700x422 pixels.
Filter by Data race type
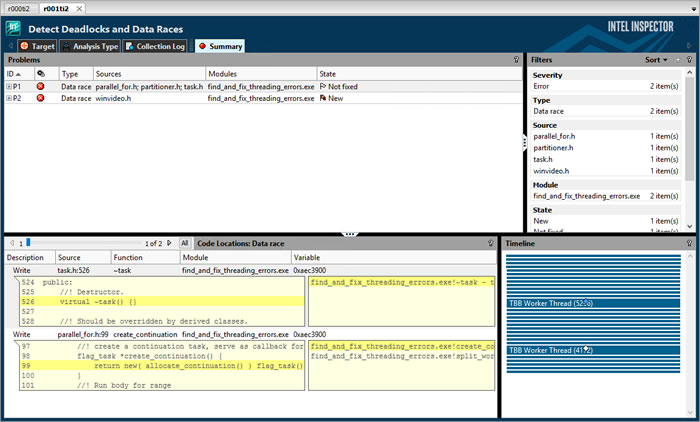pyautogui.click(x=551, y=113)
